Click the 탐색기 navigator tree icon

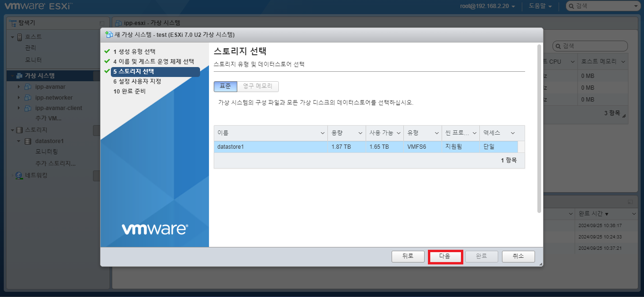click(x=13, y=22)
